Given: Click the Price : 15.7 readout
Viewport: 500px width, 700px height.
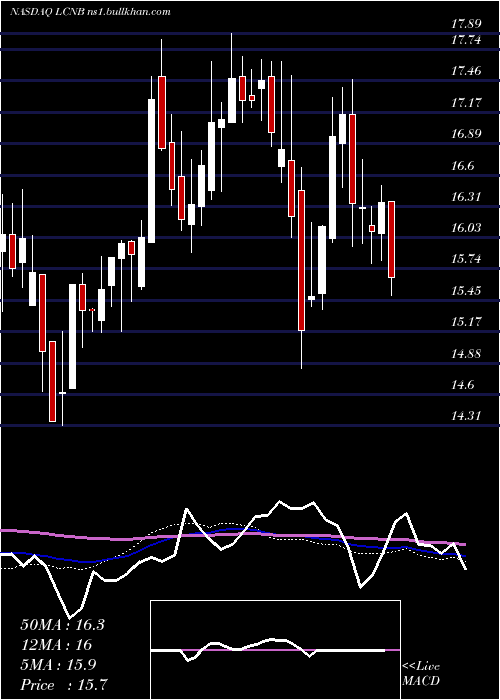Looking at the screenshot, I should coord(63,685).
